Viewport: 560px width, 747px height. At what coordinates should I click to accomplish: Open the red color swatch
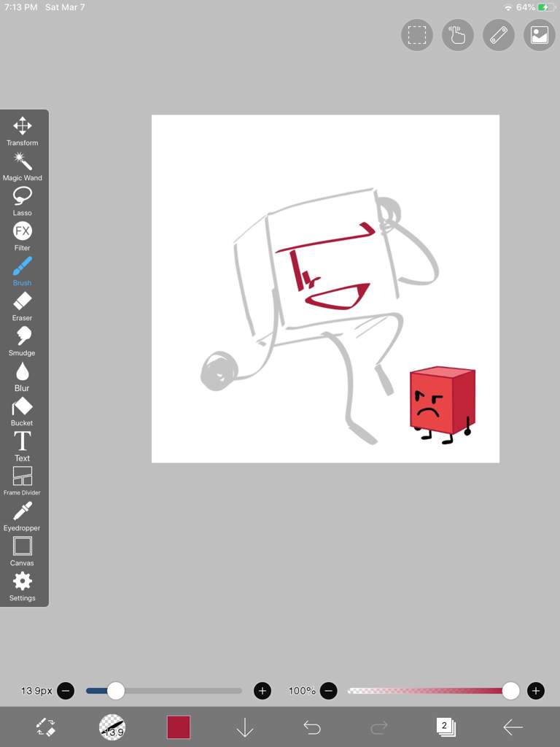pyautogui.click(x=179, y=727)
